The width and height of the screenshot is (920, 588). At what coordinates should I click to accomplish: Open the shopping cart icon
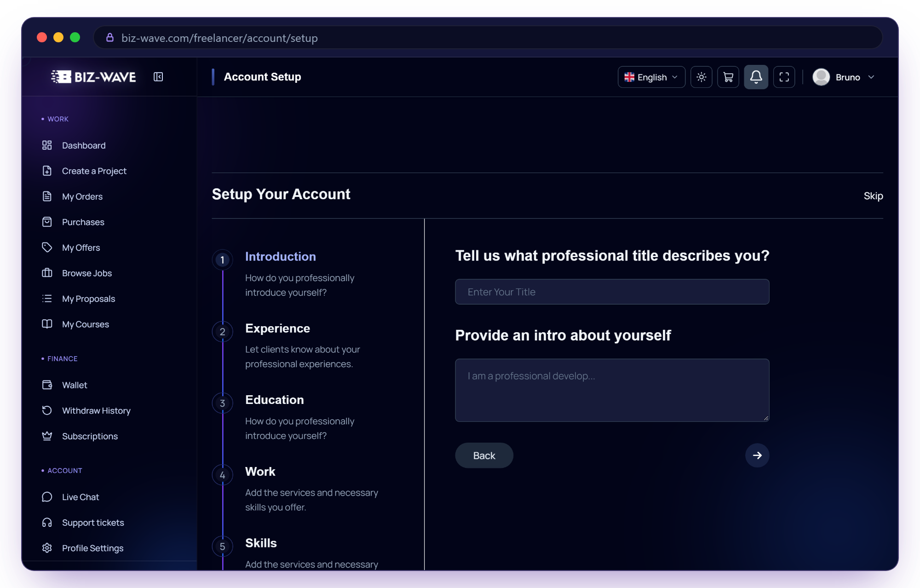tap(728, 77)
